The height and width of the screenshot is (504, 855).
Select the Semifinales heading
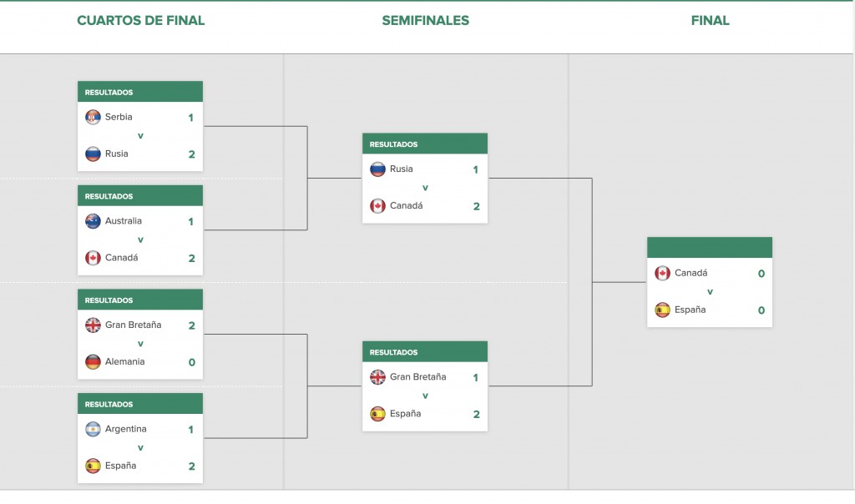coord(425,21)
